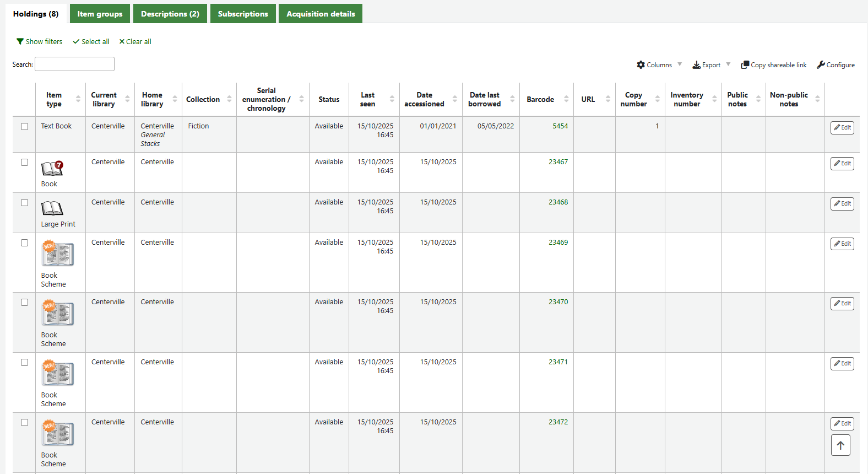Click the Large Print open book icon
This screenshot has height=474, width=868.
click(x=52, y=208)
